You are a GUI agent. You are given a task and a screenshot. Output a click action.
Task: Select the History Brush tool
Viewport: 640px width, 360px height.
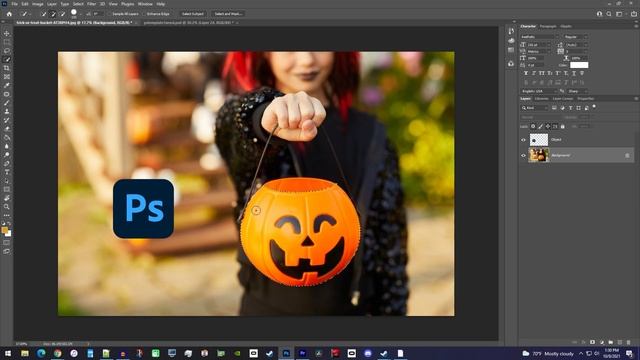click(7, 120)
